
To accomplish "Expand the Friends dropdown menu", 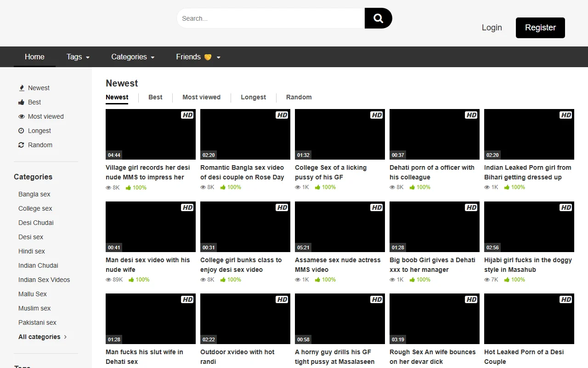I will click(197, 57).
